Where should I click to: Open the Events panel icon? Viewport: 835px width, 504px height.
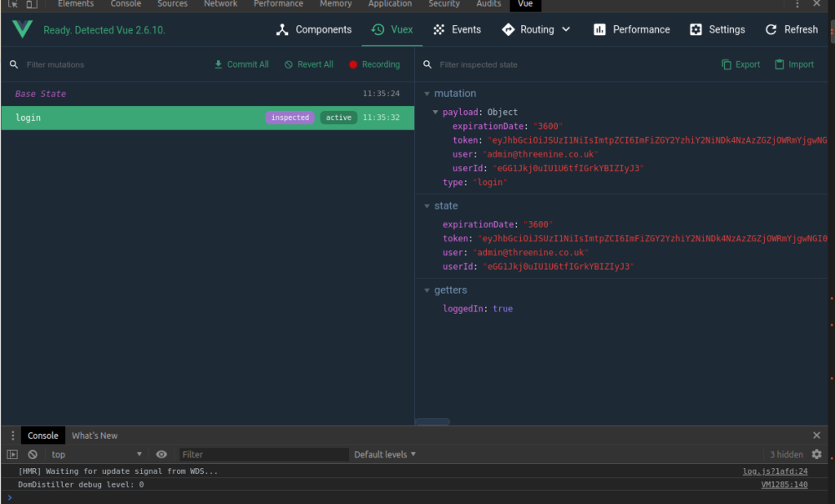tap(439, 30)
